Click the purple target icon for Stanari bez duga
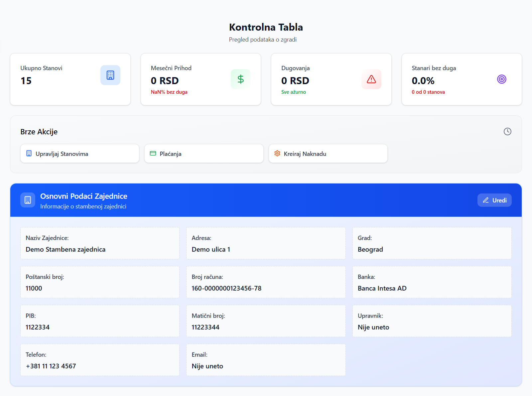The height and width of the screenshot is (396, 532). pos(501,79)
